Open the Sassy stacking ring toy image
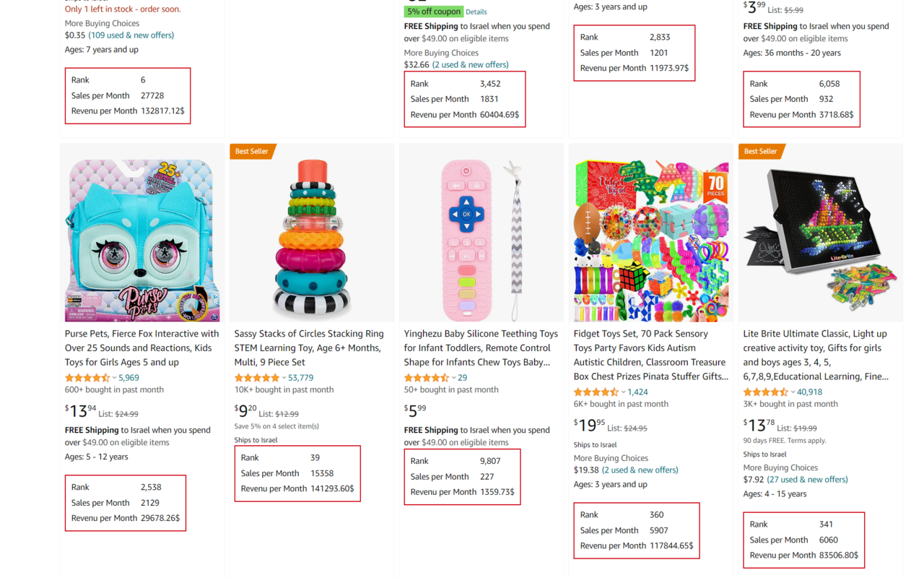The width and height of the screenshot is (924, 578). tap(312, 241)
